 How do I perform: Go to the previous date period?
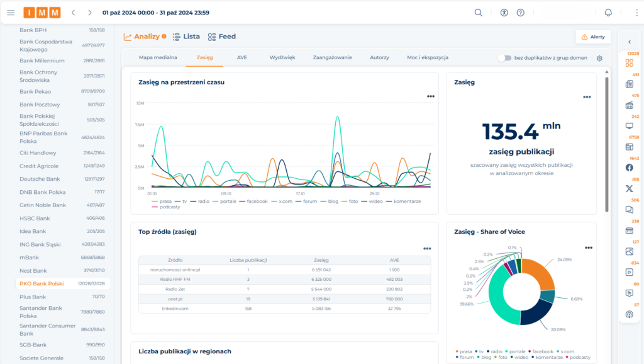(x=74, y=13)
